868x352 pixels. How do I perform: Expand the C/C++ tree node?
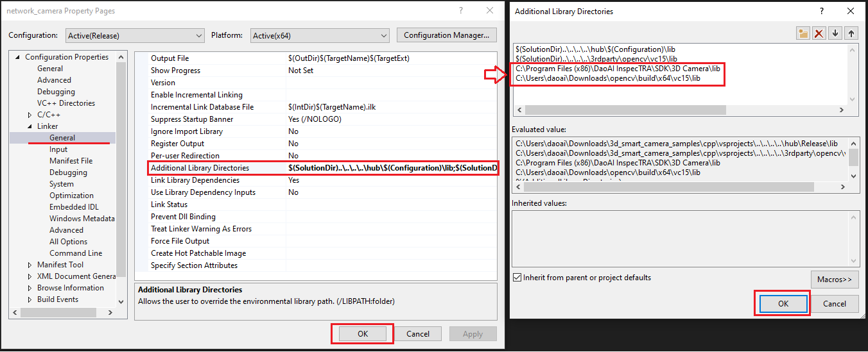(x=30, y=115)
